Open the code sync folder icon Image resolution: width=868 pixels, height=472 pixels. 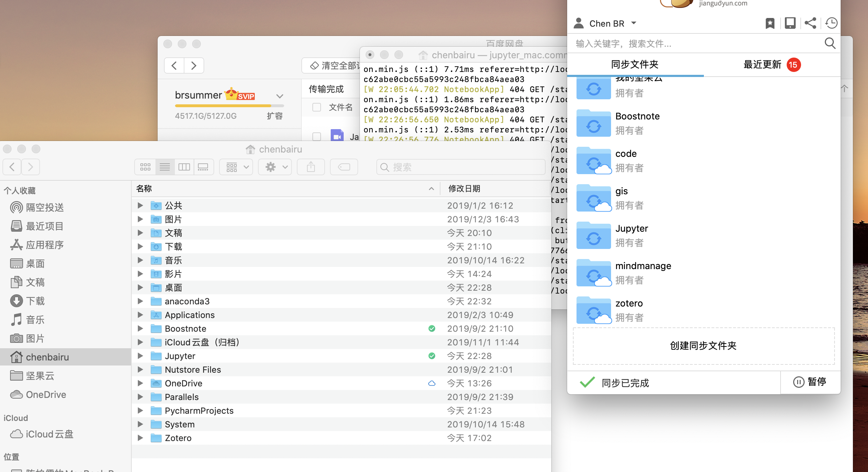click(594, 160)
